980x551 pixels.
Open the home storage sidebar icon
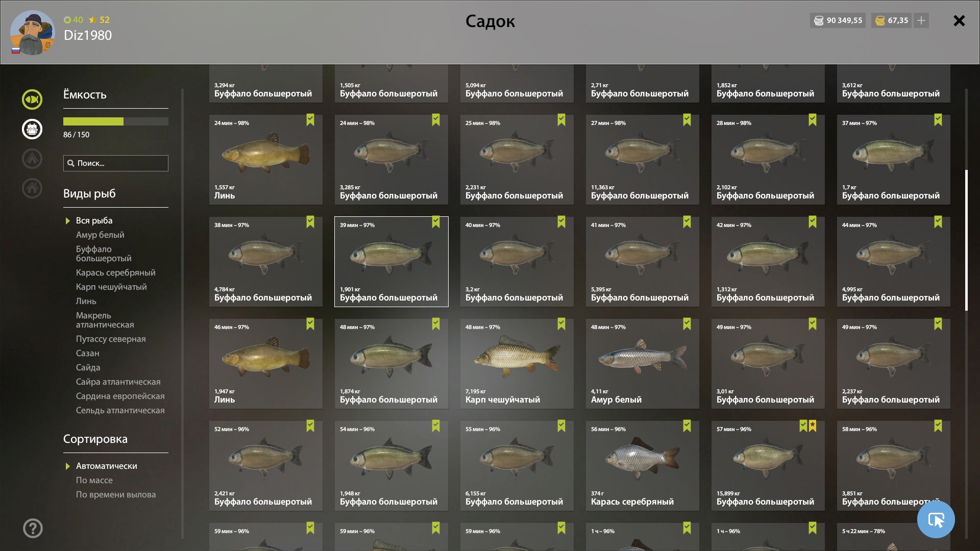(x=32, y=188)
